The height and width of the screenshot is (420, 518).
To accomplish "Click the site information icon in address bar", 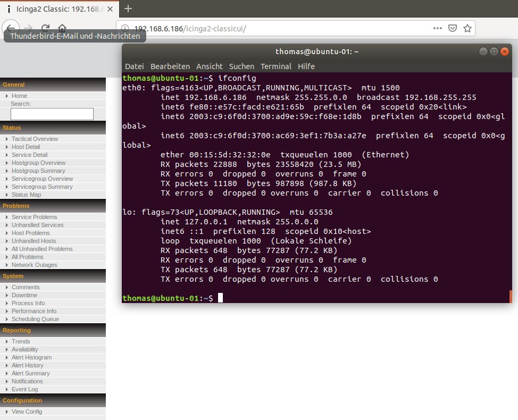I will [x=125, y=28].
